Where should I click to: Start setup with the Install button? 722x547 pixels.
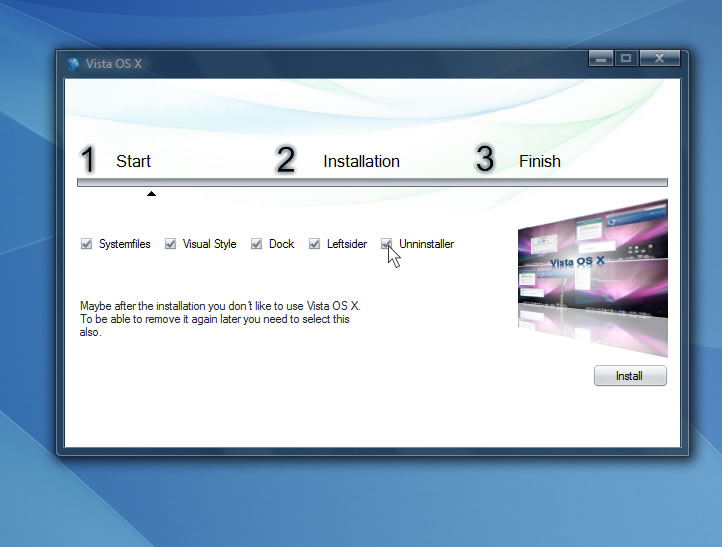coord(630,376)
